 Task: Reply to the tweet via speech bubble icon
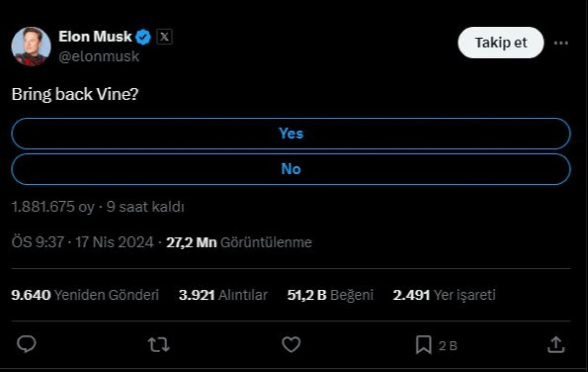(26, 343)
